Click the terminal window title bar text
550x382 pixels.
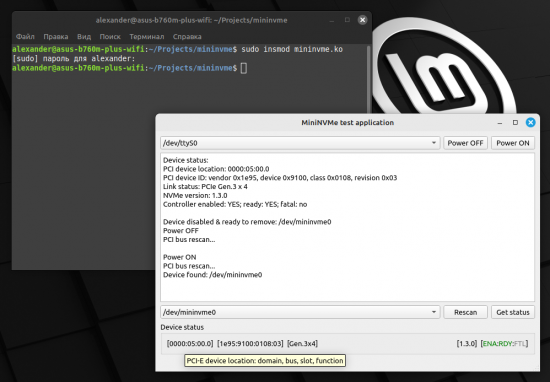192,20
